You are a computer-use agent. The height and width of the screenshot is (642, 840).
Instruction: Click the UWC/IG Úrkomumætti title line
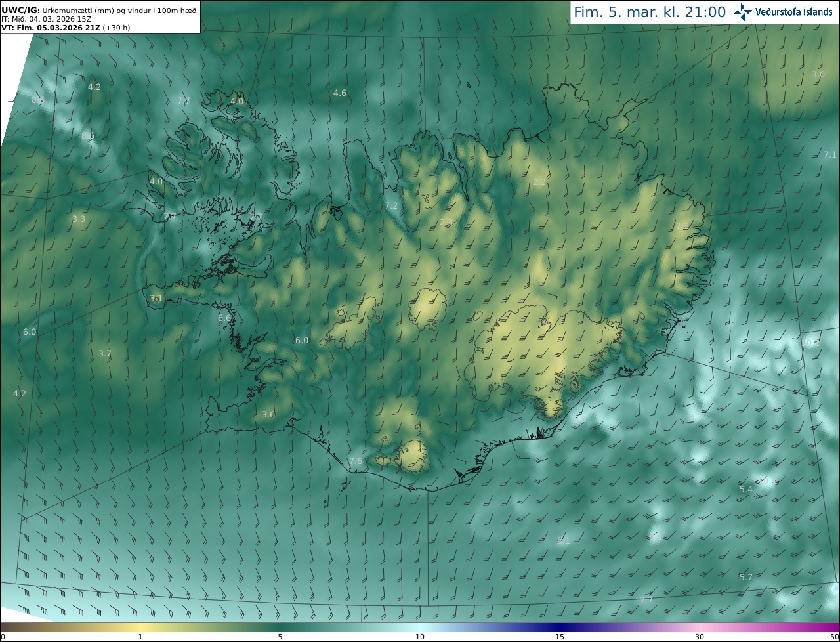coord(98,10)
